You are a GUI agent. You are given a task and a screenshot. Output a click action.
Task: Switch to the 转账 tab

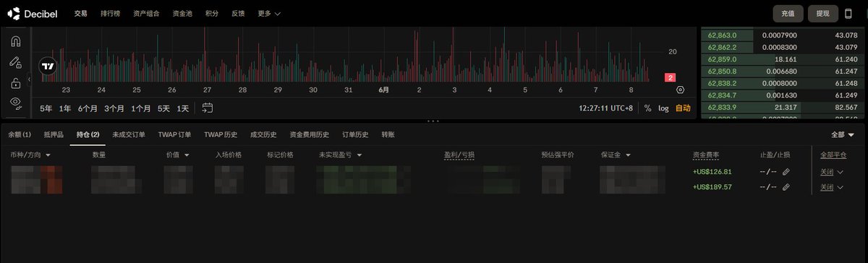click(388, 134)
